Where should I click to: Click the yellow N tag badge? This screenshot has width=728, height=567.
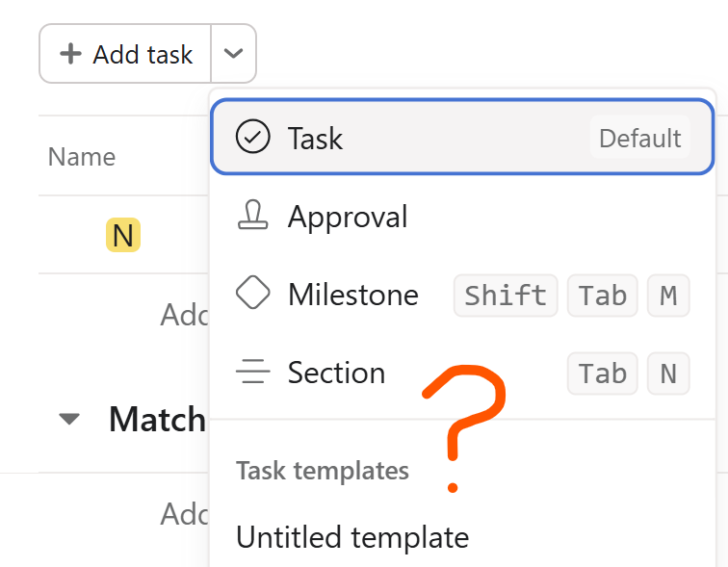coord(123,235)
